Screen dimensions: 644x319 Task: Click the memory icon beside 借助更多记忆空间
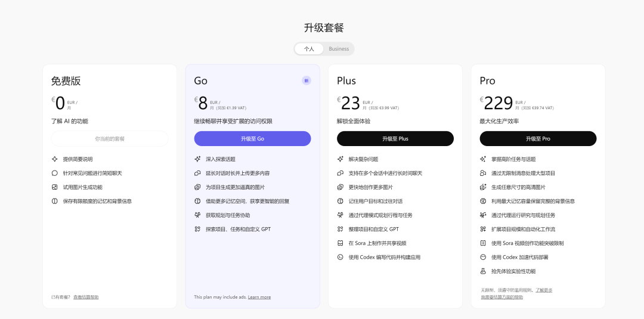click(x=197, y=201)
